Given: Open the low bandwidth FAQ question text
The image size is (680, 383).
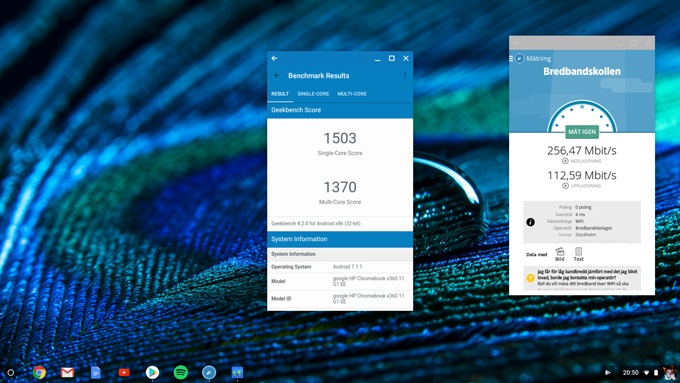Looking at the screenshot, I should [587, 274].
